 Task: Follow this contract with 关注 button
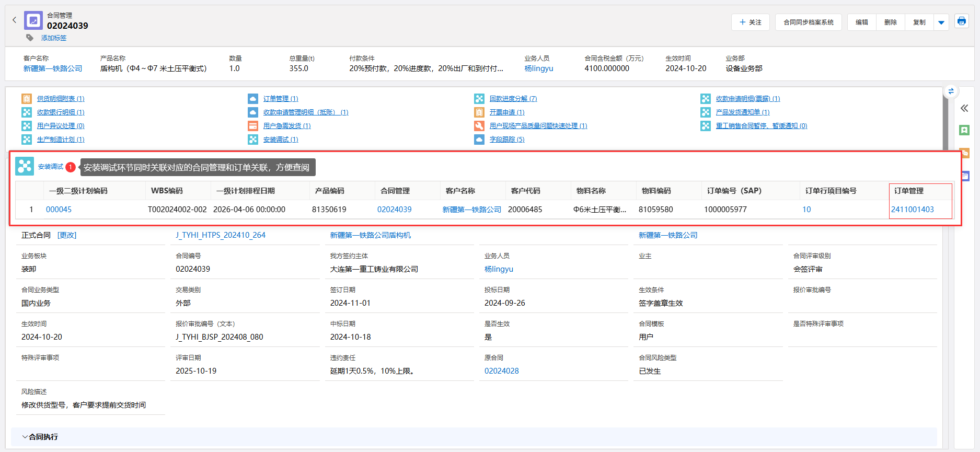pyautogui.click(x=750, y=22)
